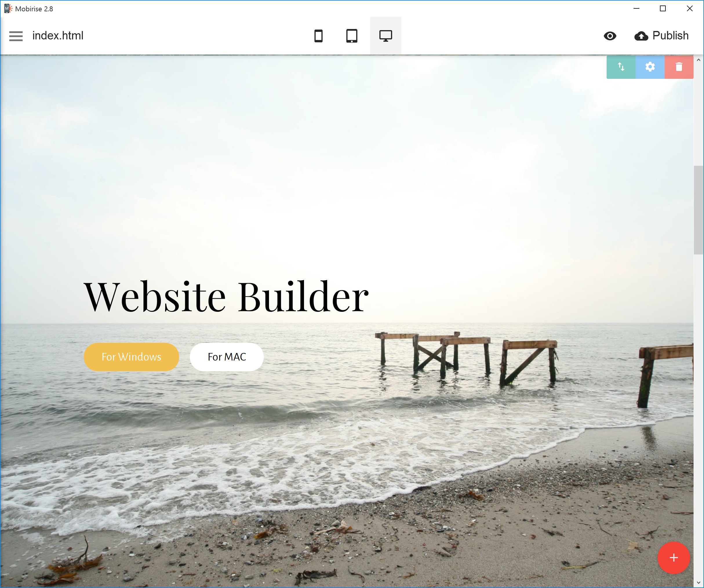Switch to tablet view
This screenshot has height=588, width=704.
(x=351, y=36)
